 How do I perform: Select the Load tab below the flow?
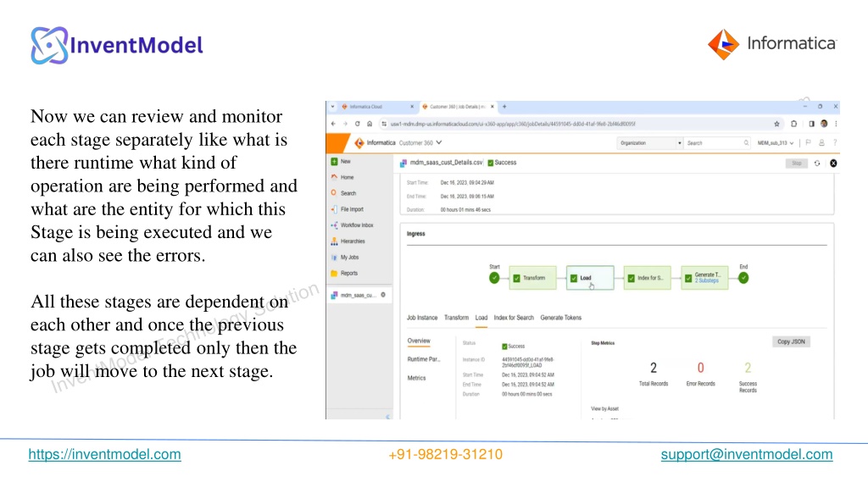coord(481,318)
